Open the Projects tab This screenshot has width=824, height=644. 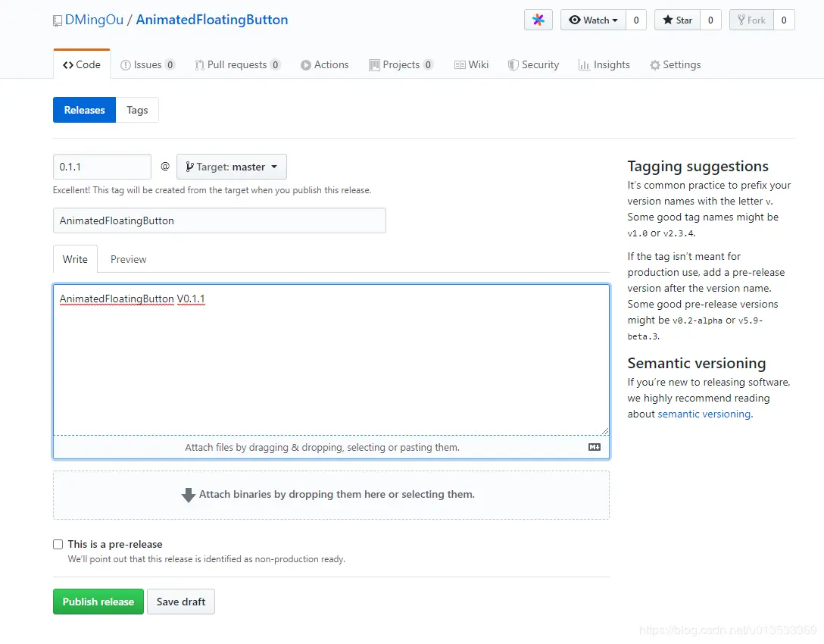(x=401, y=64)
